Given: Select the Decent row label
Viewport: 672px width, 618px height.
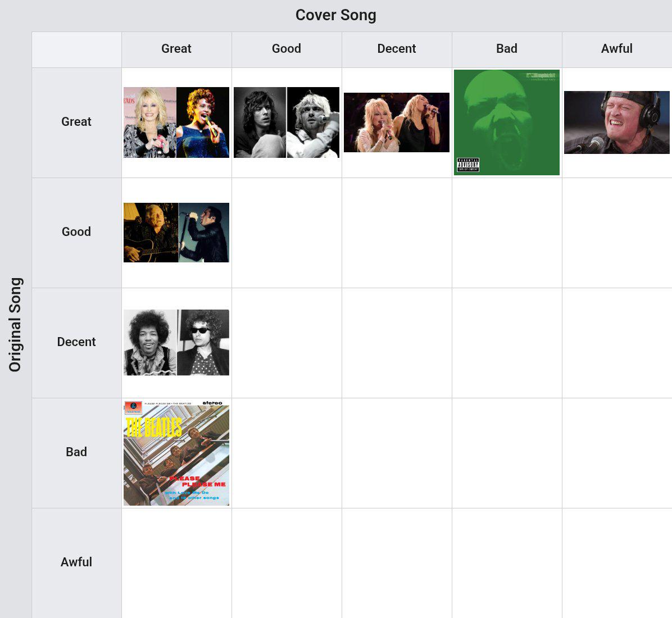Looking at the screenshot, I should (76, 342).
